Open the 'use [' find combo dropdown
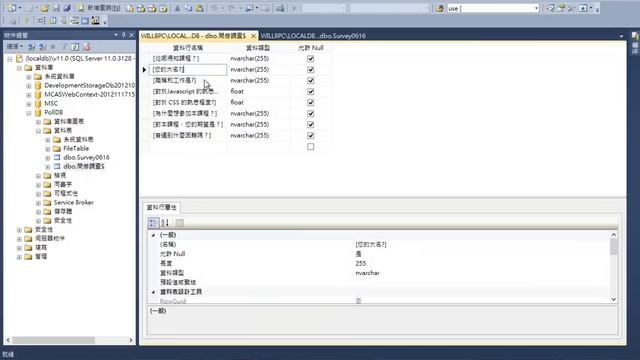This screenshot has width=640, height=360. pos(536,8)
